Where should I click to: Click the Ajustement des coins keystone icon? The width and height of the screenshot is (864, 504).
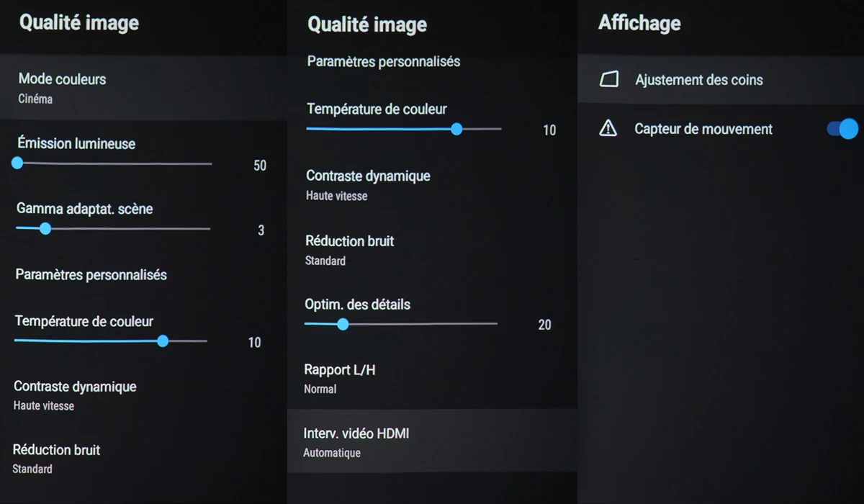coord(609,79)
